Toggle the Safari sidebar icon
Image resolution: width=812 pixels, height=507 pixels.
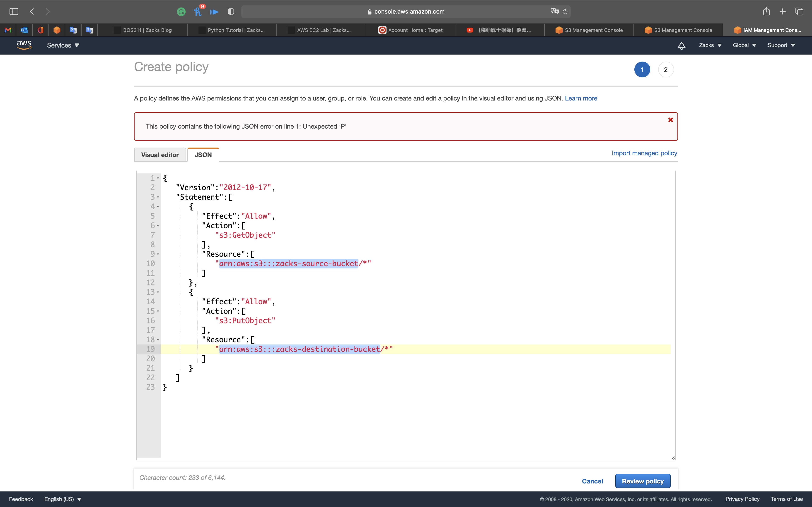pos(14,11)
